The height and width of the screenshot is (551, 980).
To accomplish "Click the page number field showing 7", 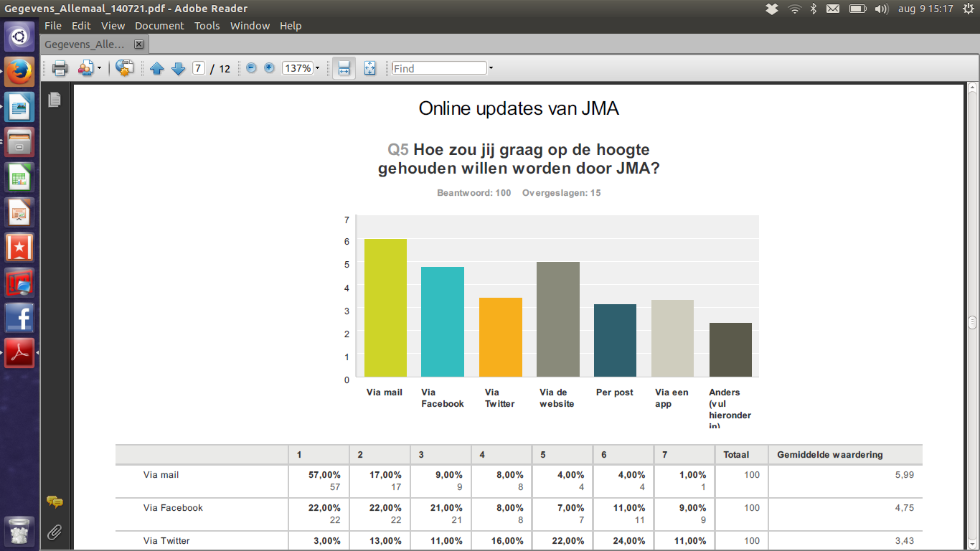I will click(199, 68).
